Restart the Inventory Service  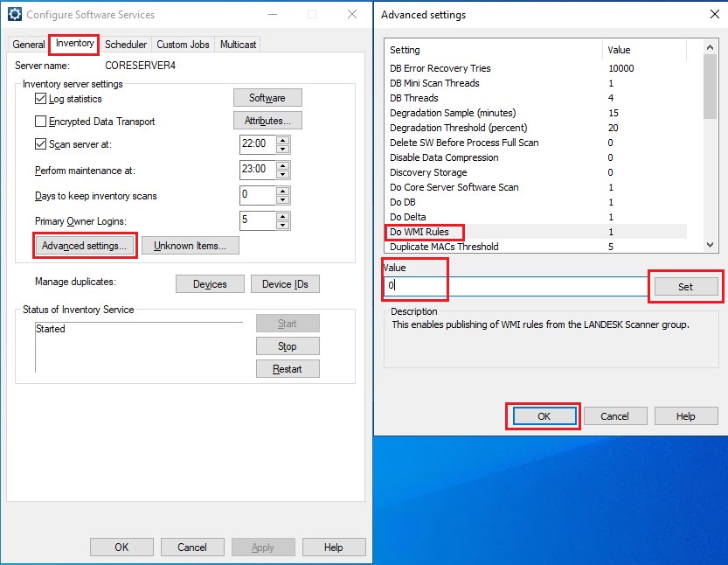pos(288,369)
